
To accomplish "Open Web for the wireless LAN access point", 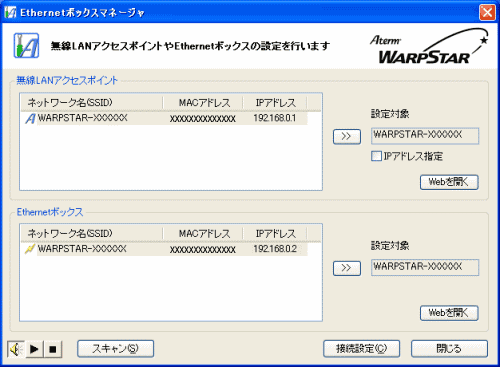I will (x=449, y=182).
